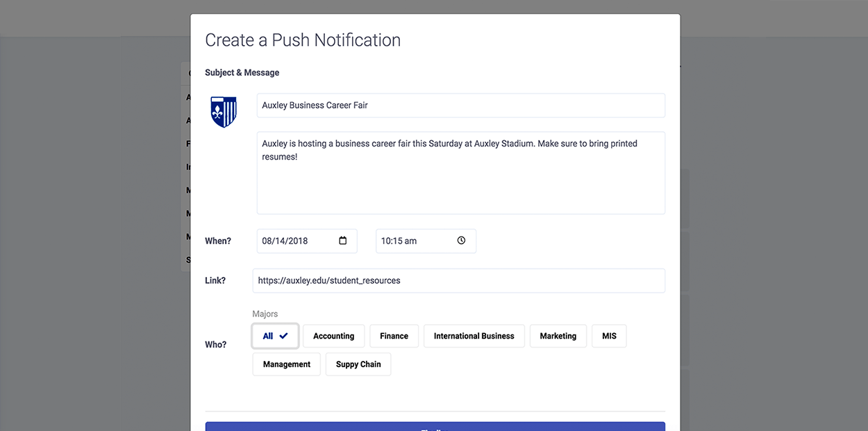Select the International Business major
The height and width of the screenshot is (431, 868).
point(474,336)
